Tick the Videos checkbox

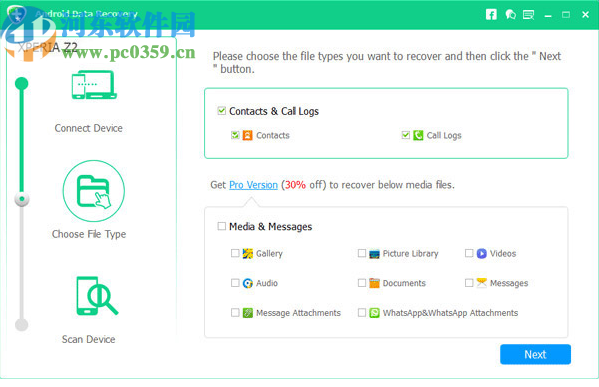point(469,253)
